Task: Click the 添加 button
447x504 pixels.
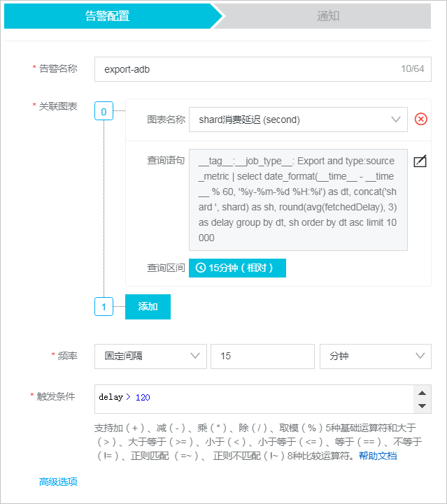Action: [x=148, y=307]
